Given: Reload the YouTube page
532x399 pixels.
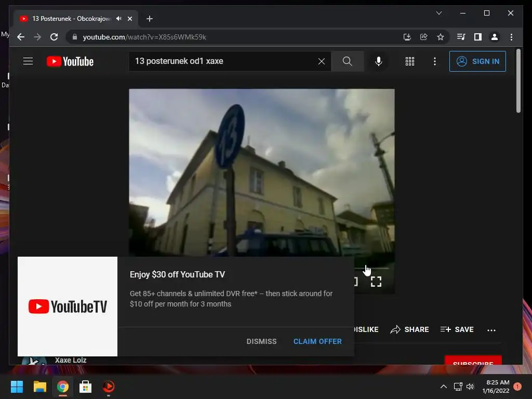Looking at the screenshot, I should click(x=54, y=37).
